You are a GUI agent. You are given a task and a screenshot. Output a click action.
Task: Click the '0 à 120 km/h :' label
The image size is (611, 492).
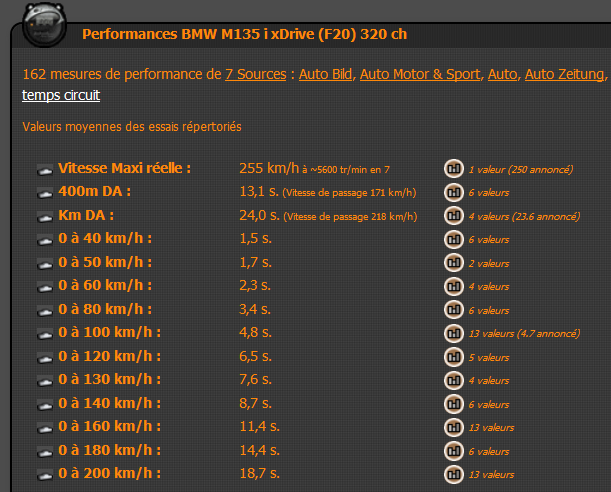(109, 356)
